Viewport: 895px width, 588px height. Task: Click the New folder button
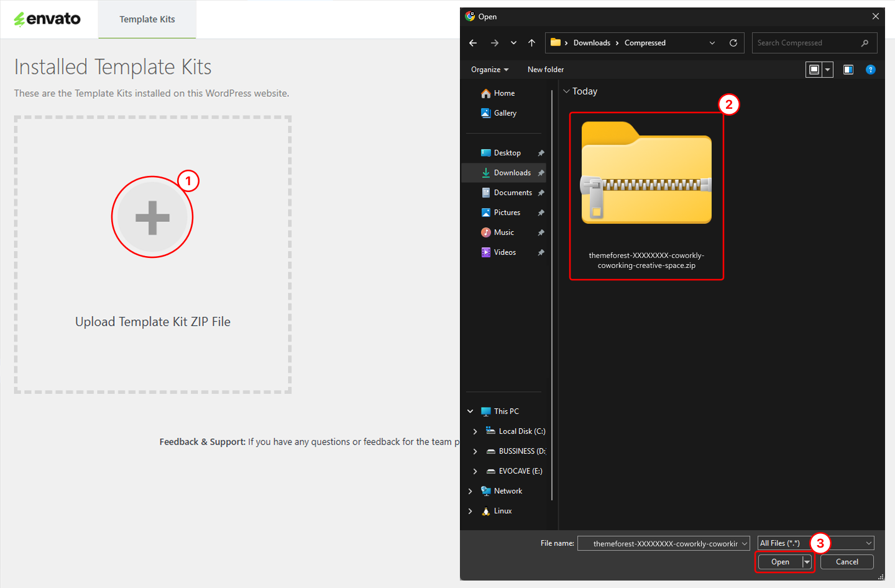[546, 70]
